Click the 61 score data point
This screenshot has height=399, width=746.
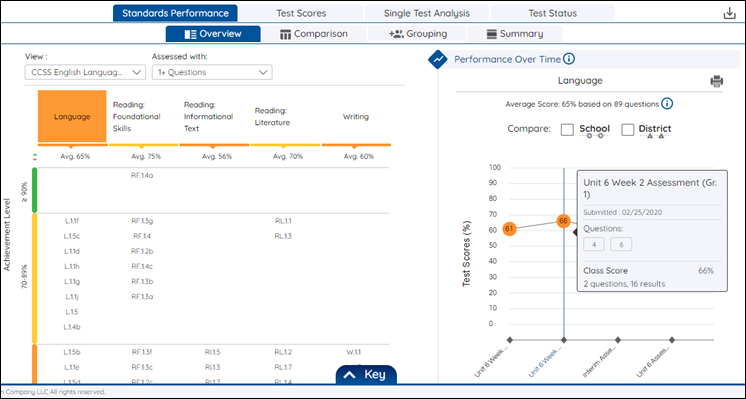pyautogui.click(x=509, y=229)
